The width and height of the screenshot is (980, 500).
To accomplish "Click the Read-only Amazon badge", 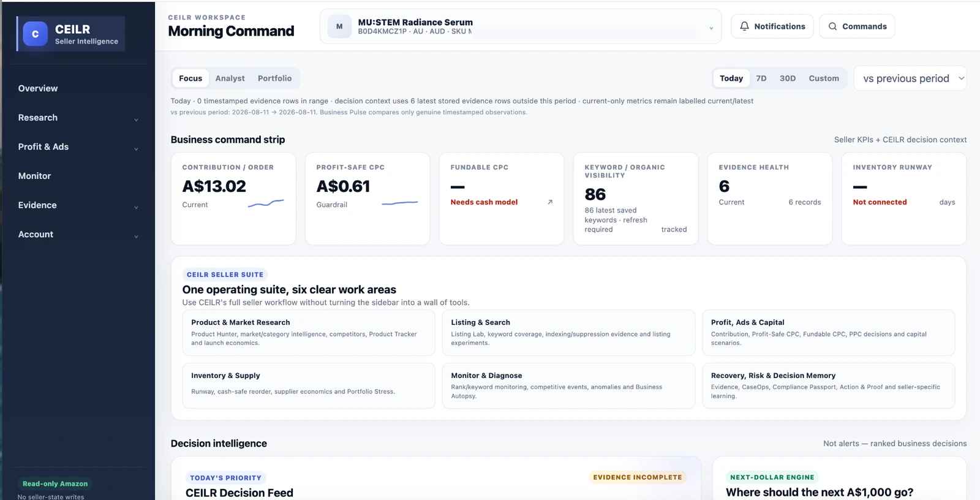I will 55,483.
